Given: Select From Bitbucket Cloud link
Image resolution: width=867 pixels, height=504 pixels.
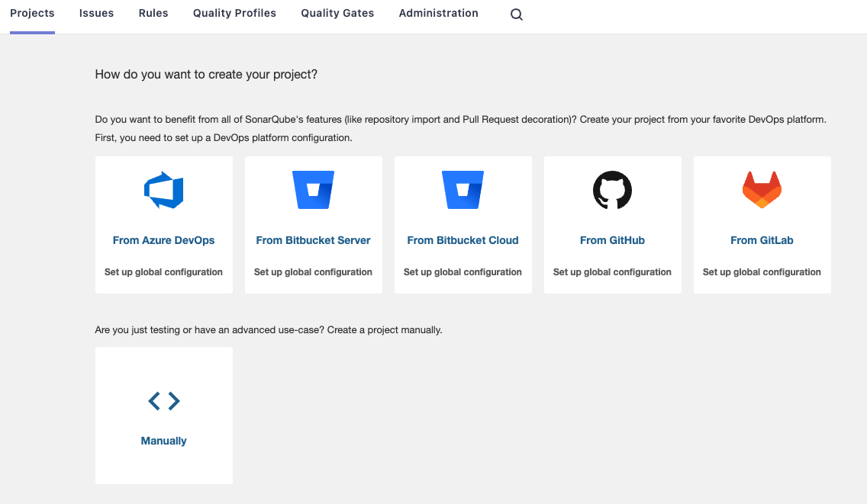Looking at the screenshot, I should [x=463, y=240].
